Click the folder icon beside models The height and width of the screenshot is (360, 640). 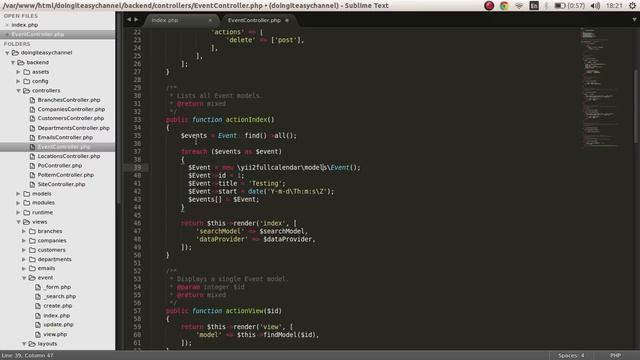click(27, 193)
